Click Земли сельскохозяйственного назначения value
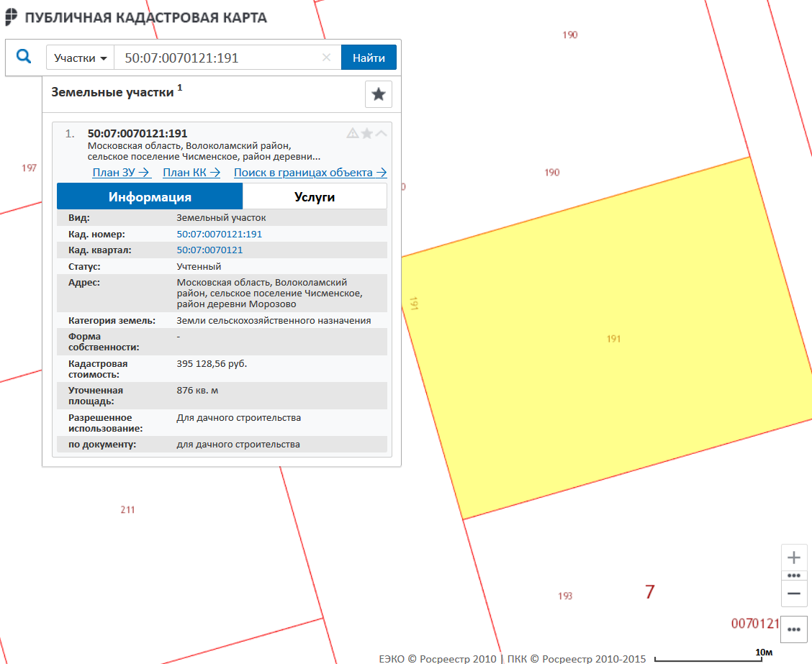The image size is (812, 664). [274, 321]
